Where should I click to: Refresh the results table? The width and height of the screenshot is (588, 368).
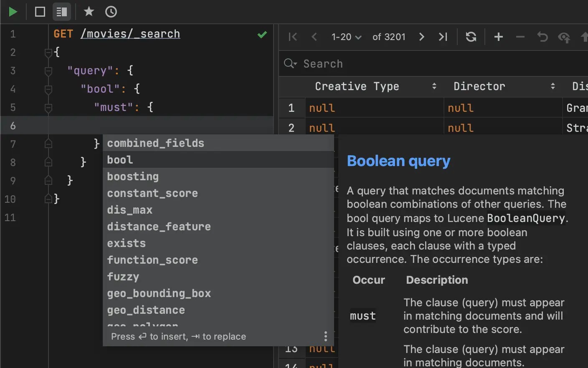471,37
